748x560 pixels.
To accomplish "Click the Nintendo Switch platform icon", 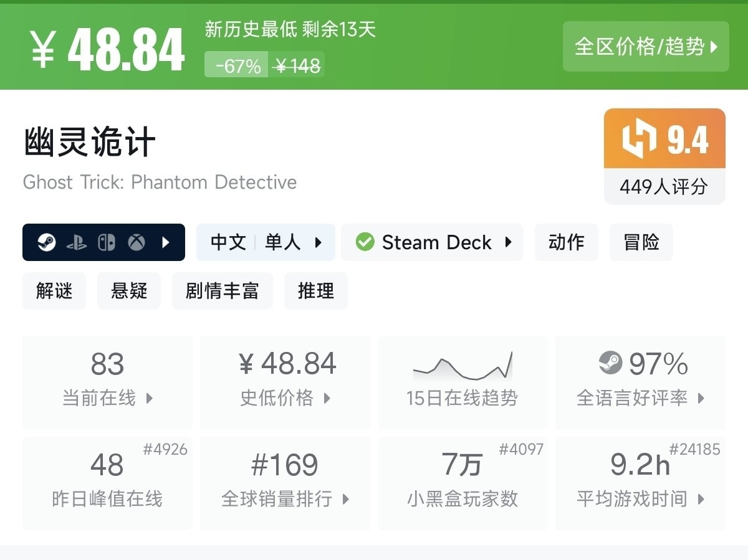I will (107, 242).
